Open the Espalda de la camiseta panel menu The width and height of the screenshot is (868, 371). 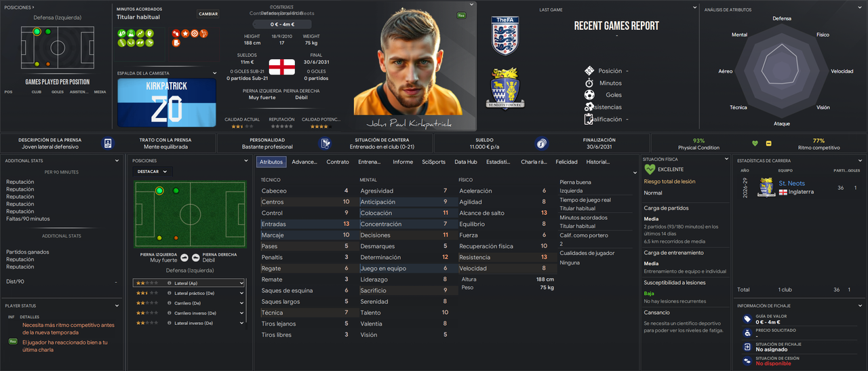215,73
